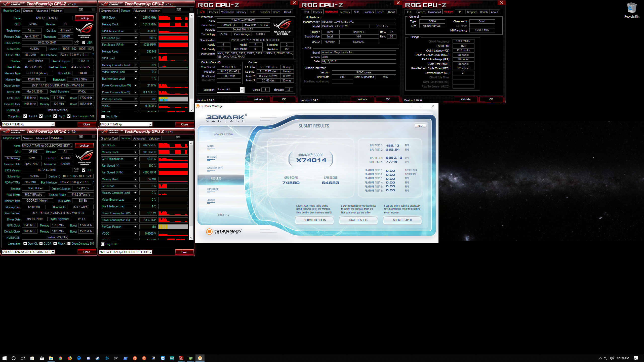Click Validate in CPU-Z Mainboard window
The height and width of the screenshot is (362, 644).
coord(362,99)
